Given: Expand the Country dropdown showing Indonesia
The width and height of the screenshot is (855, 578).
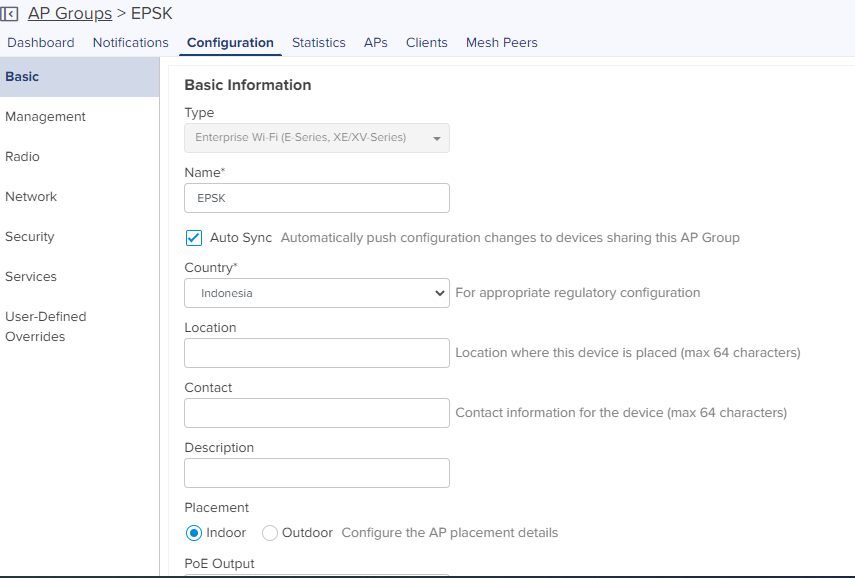Looking at the screenshot, I should point(317,293).
